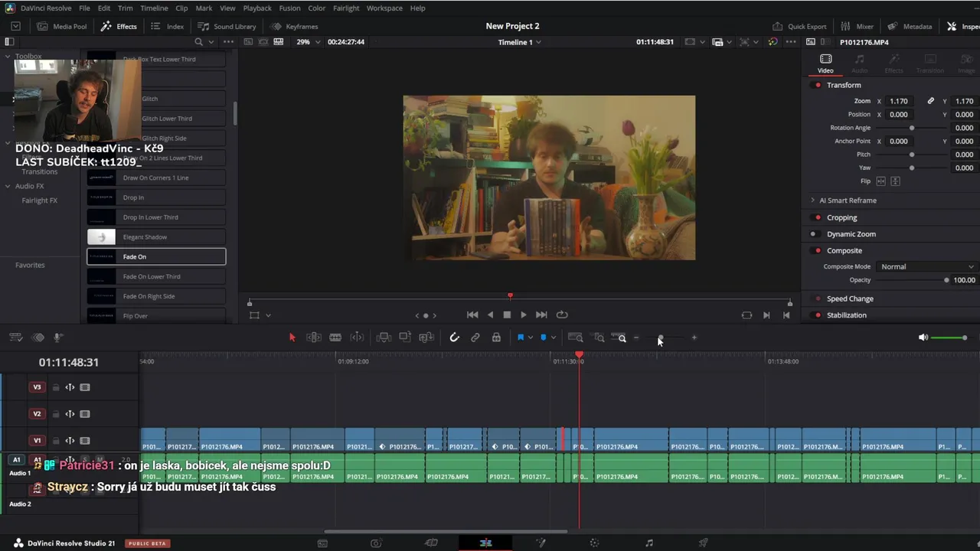Image resolution: width=980 pixels, height=551 pixels.
Task: Activate the Trim Edit Mode tool
Action: [314, 337]
